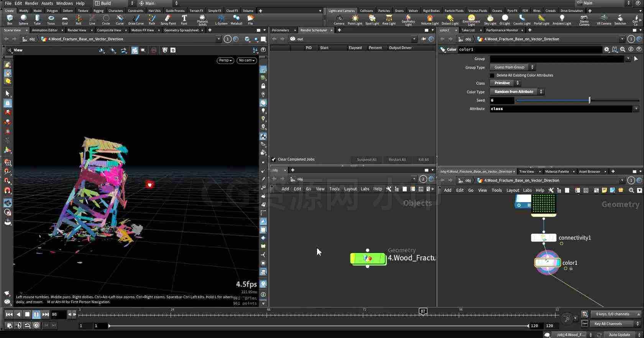Add an Ambient Light from the shelf

point(562,20)
